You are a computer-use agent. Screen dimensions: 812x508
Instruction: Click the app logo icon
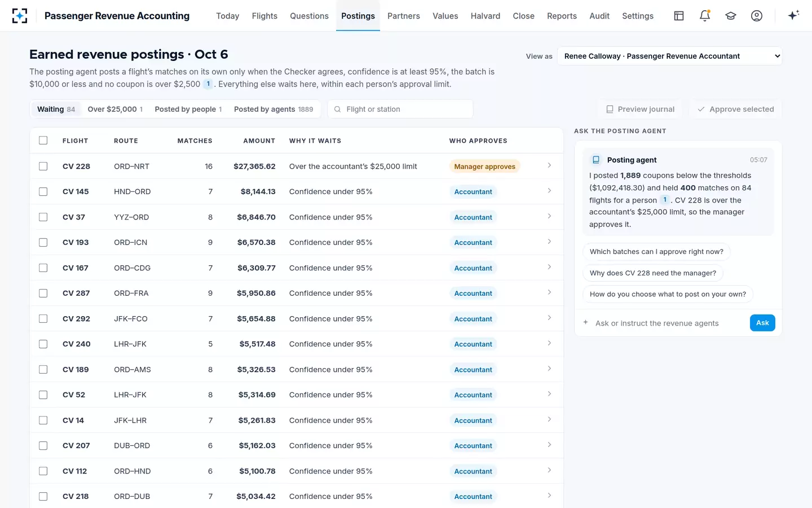click(x=20, y=16)
